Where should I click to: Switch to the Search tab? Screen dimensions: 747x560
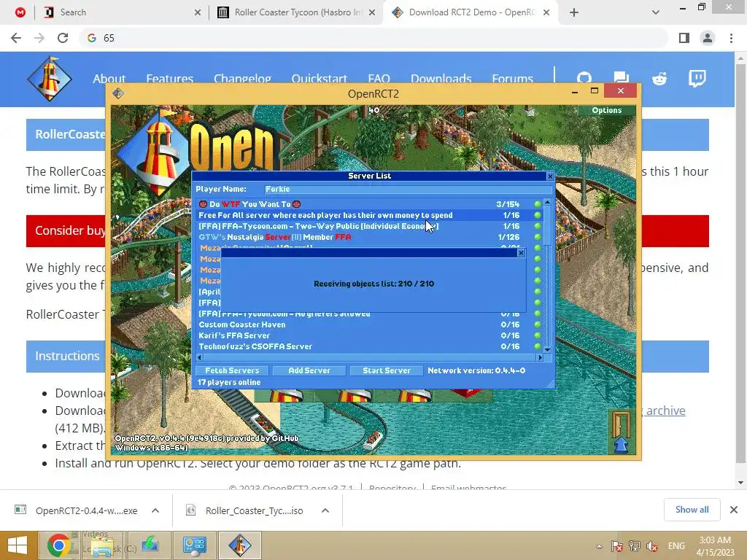[122, 12]
